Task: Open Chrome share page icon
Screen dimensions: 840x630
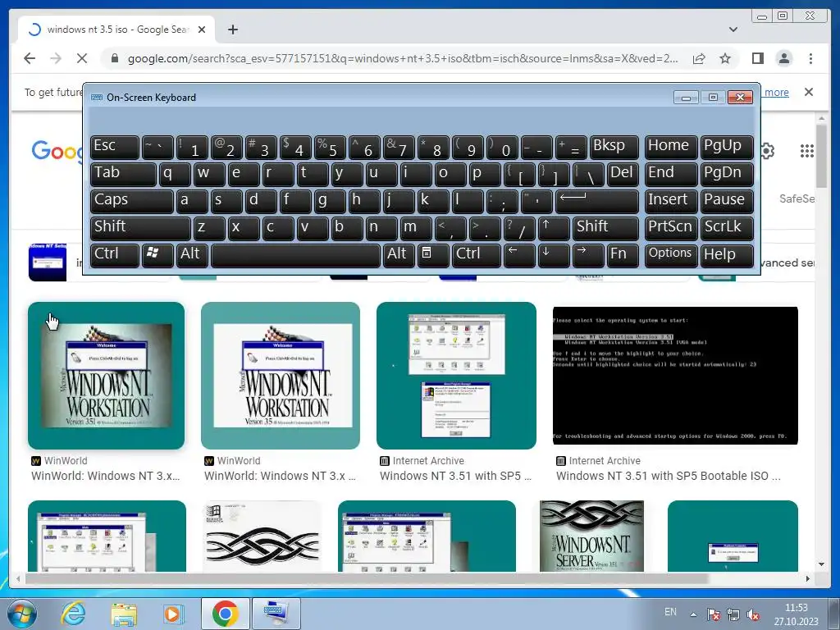Action: point(699,58)
